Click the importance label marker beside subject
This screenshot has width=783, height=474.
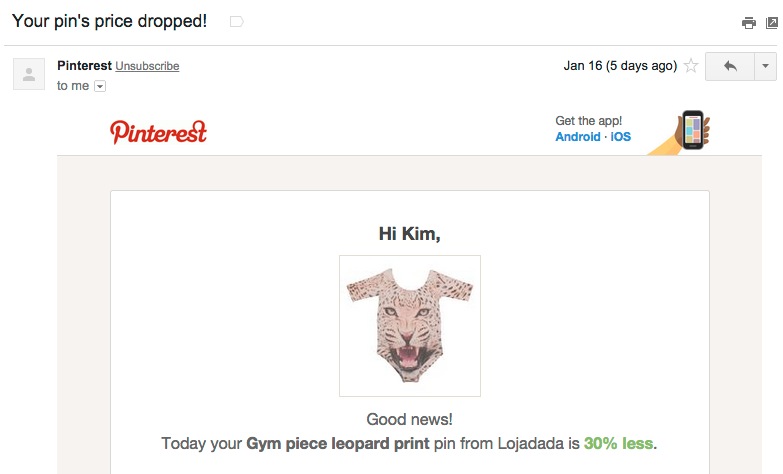click(x=236, y=21)
